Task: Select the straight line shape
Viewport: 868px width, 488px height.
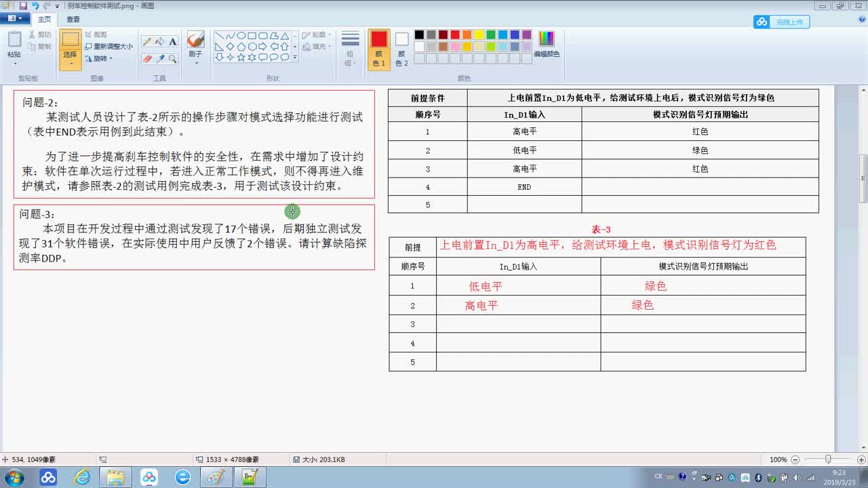Action: (220, 35)
